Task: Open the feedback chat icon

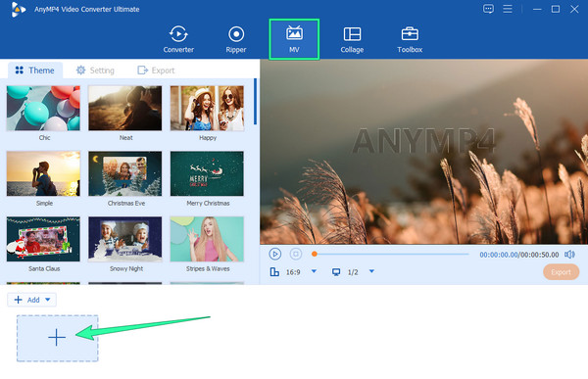Action: pos(488,9)
